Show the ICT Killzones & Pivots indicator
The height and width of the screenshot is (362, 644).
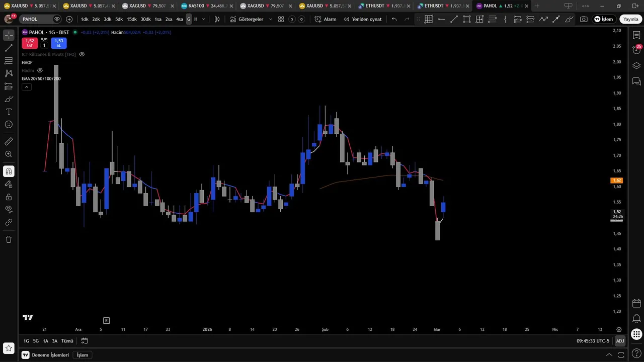pyautogui.click(x=82, y=54)
